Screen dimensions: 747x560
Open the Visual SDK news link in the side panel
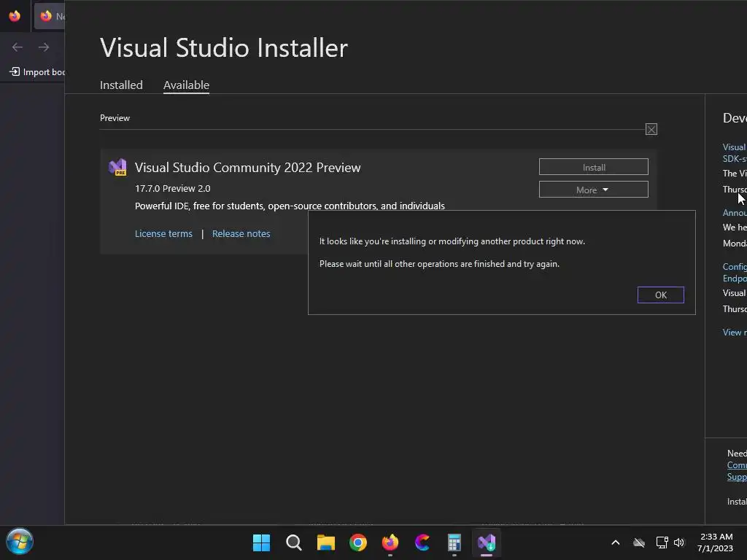tap(734, 153)
